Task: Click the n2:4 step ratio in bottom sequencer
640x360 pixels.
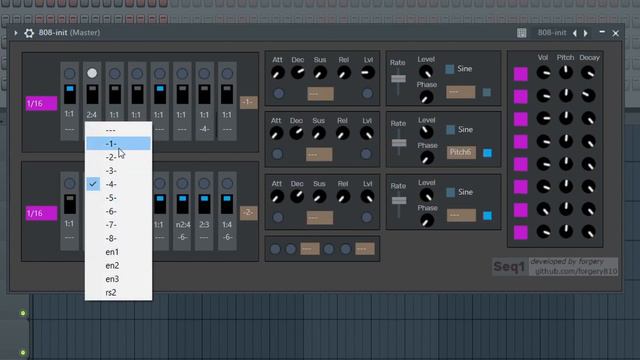Action: [x=183, y=224]
